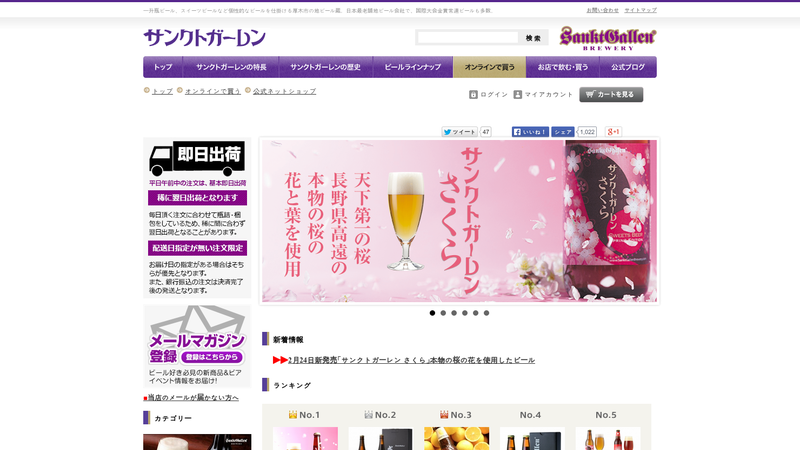Select first carousel dot

tap(432, 313)
